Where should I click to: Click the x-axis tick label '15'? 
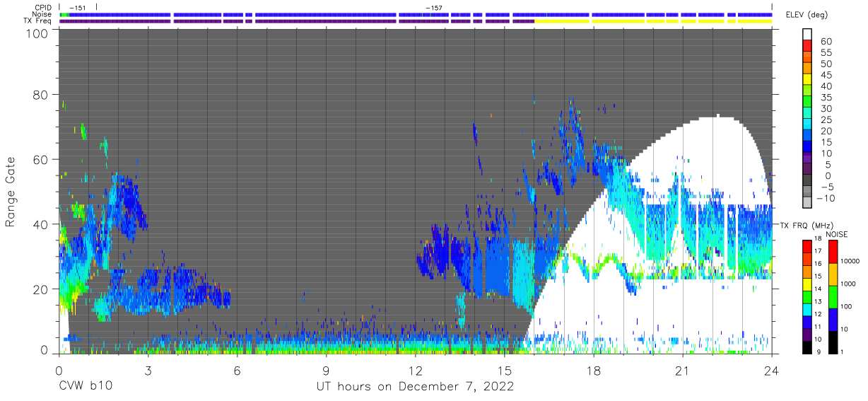[505, 370]
